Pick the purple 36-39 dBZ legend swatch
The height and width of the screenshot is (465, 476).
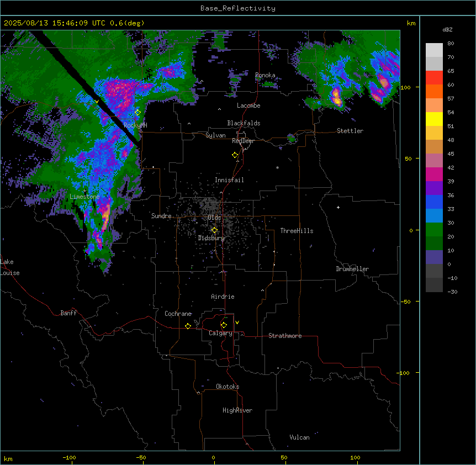pyautogui.click(x=434, y=188)
